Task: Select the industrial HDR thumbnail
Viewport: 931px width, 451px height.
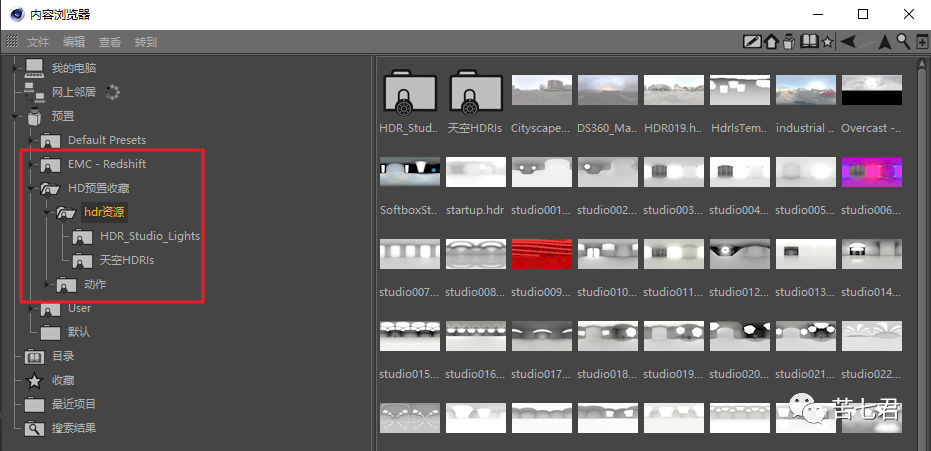Action: pos(806,90)
